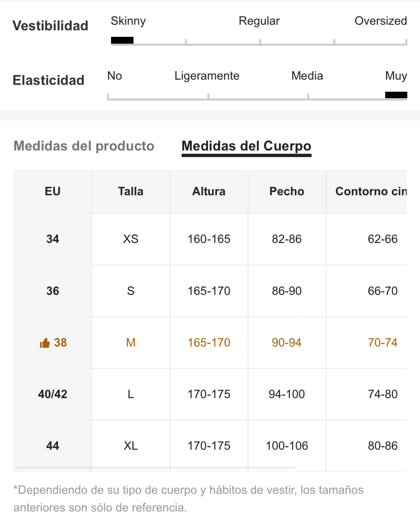Click the Ligeramente elasticity label
The image size is (420, 528).
pos(207,76)
